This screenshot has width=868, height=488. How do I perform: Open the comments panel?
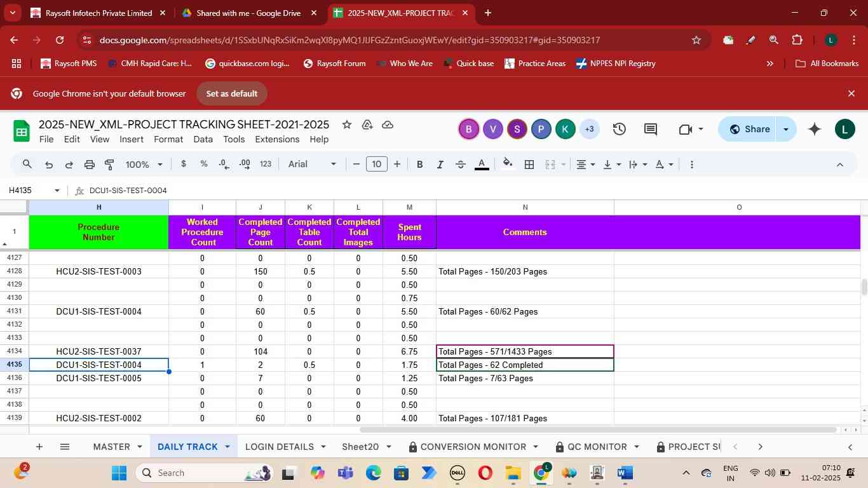(x=651, y=129)
